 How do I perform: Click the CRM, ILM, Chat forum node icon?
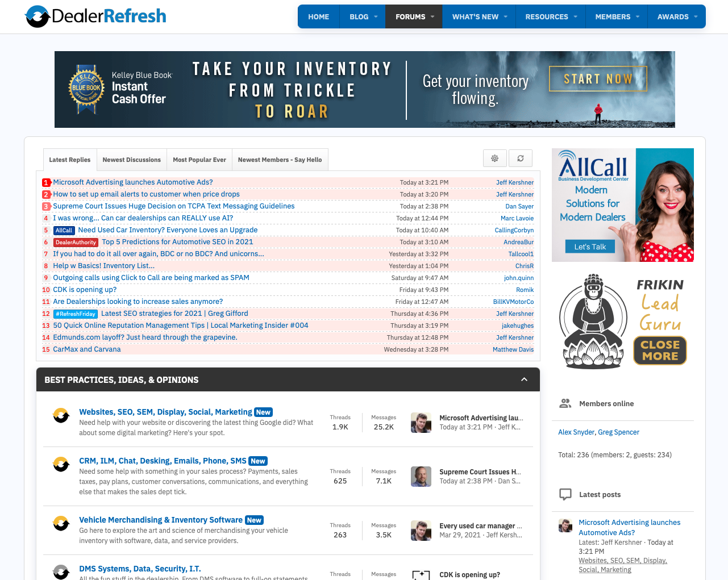61,464
